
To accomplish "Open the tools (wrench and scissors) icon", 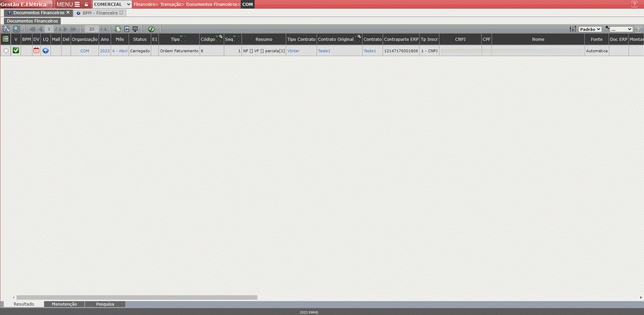I will pos(6,29).
